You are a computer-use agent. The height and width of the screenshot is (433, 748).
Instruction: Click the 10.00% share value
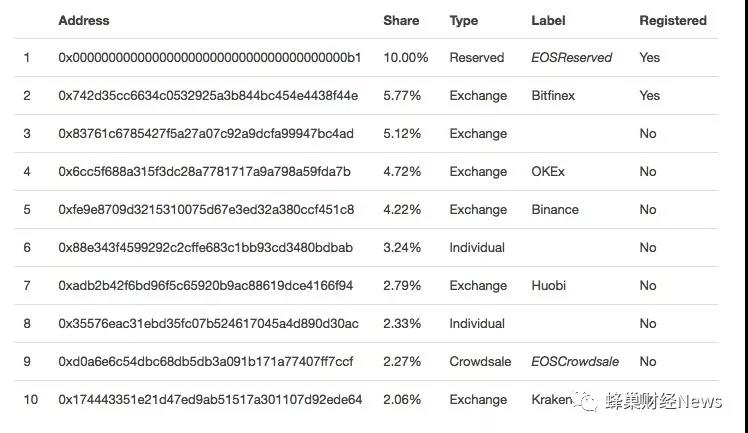(x=406, y=58)
